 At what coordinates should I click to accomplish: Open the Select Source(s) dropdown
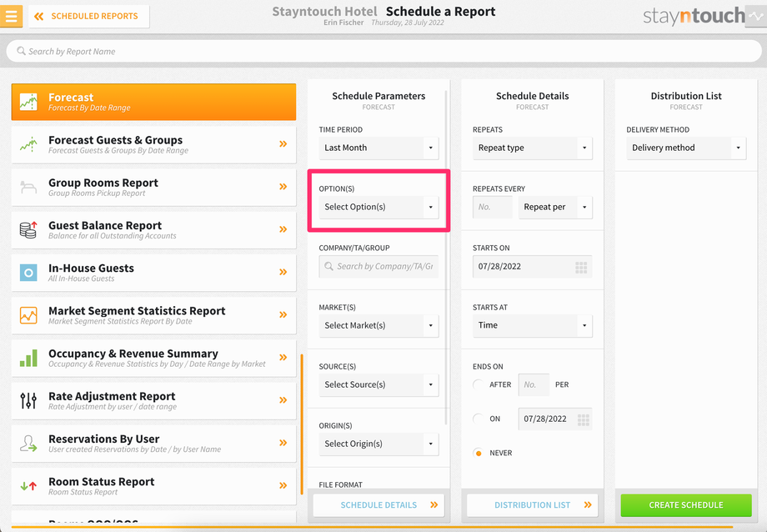(378, 384)
